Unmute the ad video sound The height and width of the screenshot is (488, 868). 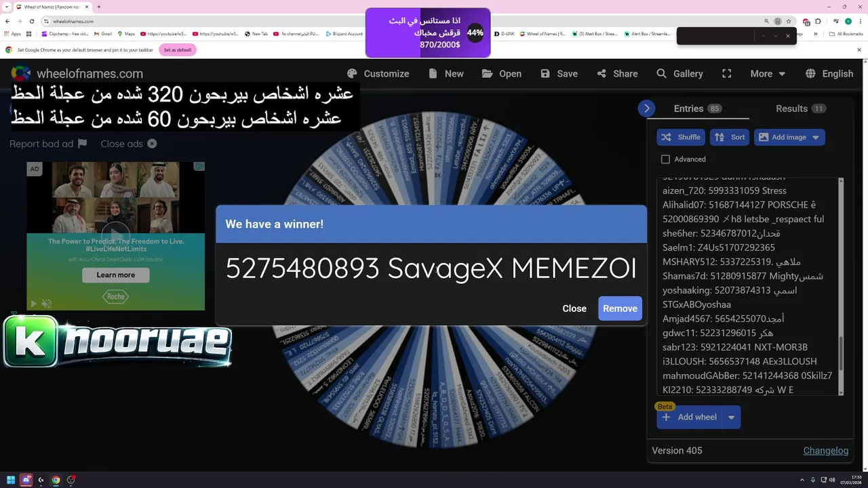(x=47, y=304)
